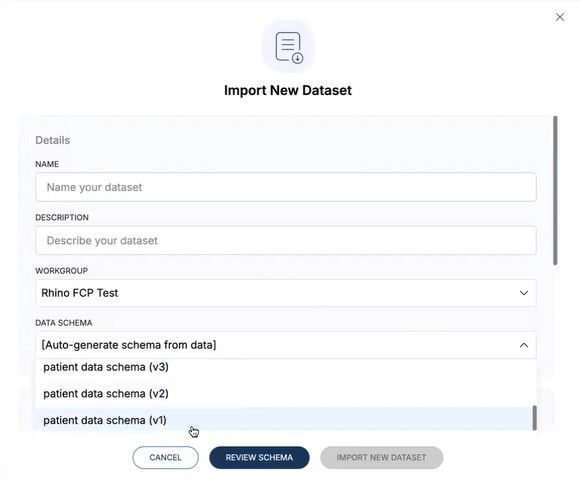580x485 pixels.
Task: Collapse the Data Schema list via chevron
Action: tap(524, 345)
